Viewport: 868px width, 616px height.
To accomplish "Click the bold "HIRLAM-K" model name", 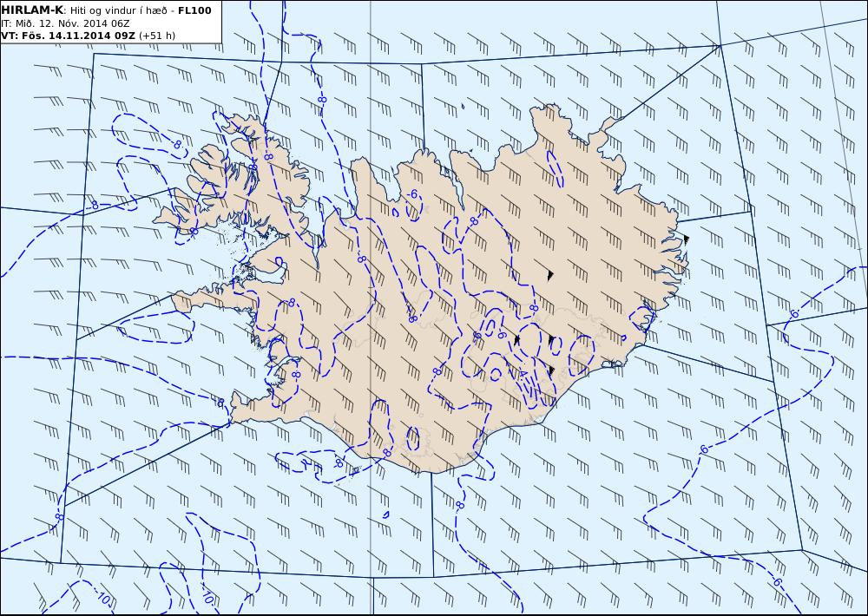I will [x=32, y=10].
